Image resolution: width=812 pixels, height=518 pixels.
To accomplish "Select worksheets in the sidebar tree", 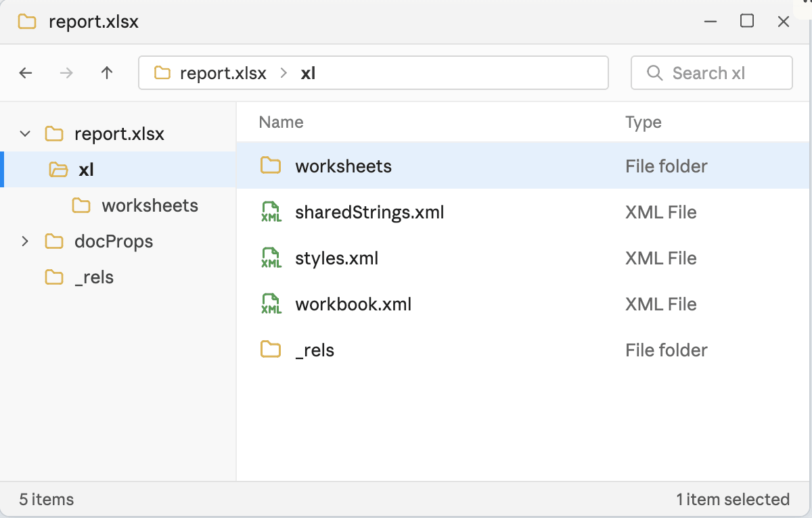I will point(150,206).
